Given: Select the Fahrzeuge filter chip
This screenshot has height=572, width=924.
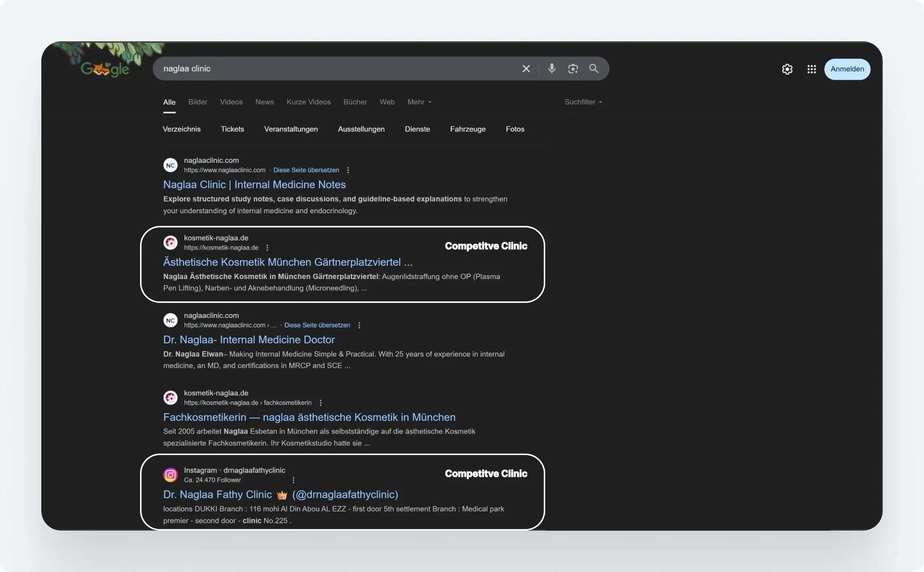Looking at the screenshot, I should click(468, 129).
